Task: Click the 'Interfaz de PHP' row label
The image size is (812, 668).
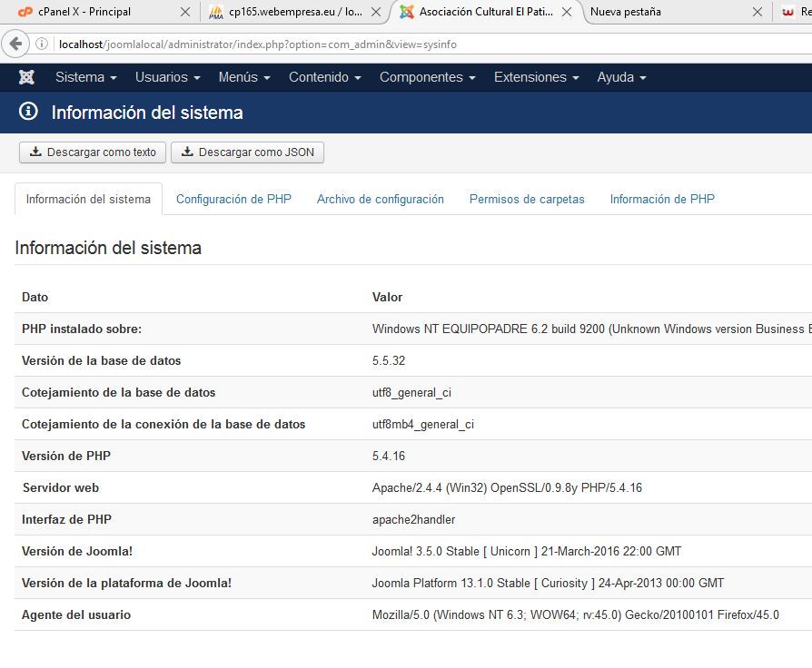Action: (x=66, y=519)
